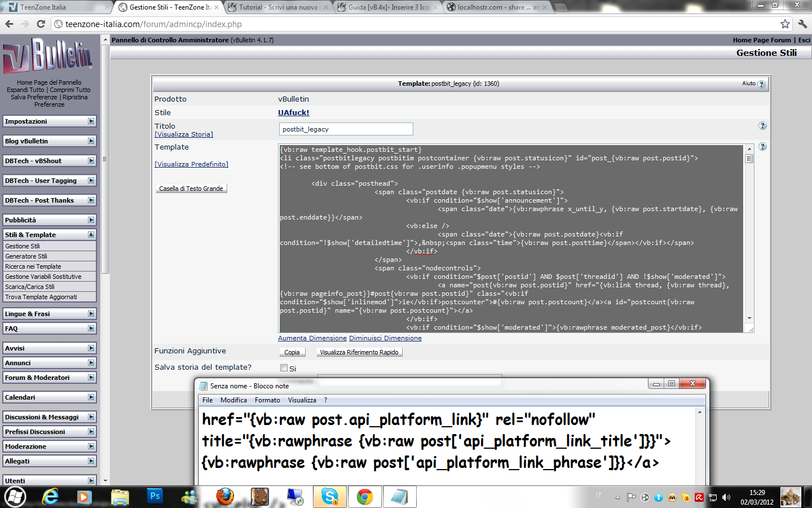Image resolution: width=812 pixels, height=508 pixels.
Task: Click browser back arrow
Action: coord(9,24)
